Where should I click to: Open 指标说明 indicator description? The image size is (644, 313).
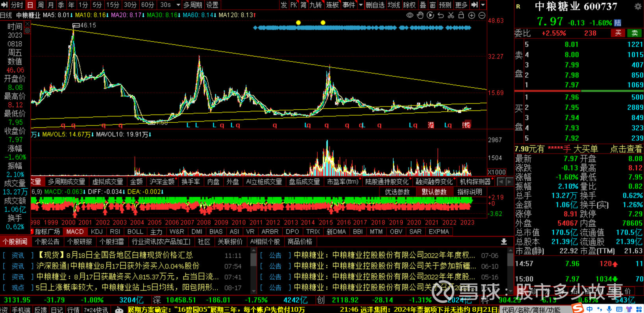[470, 192]
